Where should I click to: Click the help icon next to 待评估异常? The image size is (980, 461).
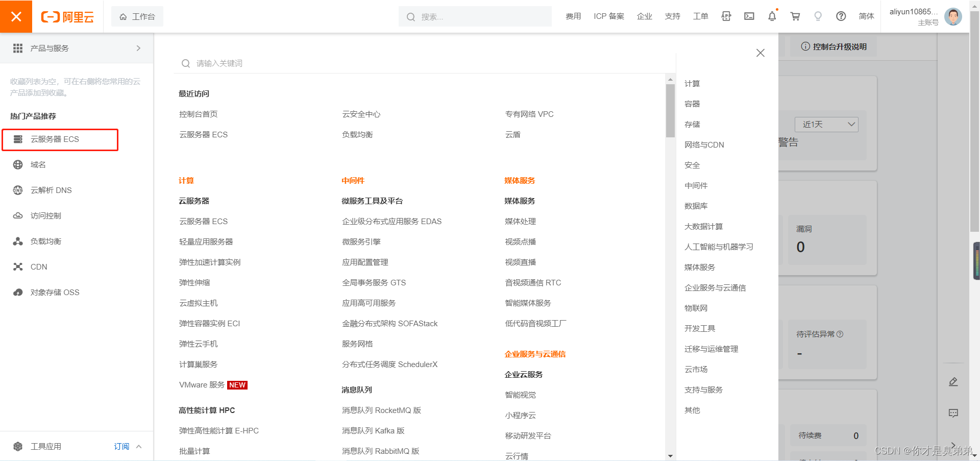(x=840, y=334)
